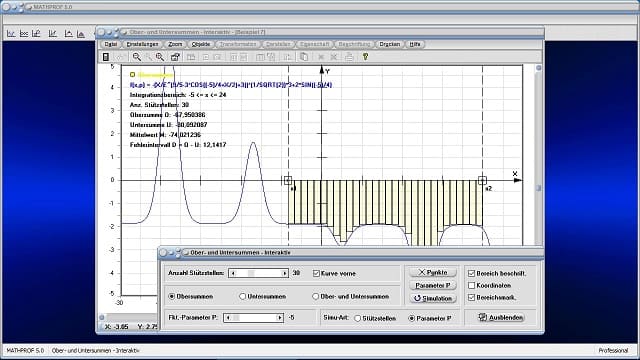This screenshot has width=640, height=360.
Task: Open the Datei menu
Action: click(111, 44)
